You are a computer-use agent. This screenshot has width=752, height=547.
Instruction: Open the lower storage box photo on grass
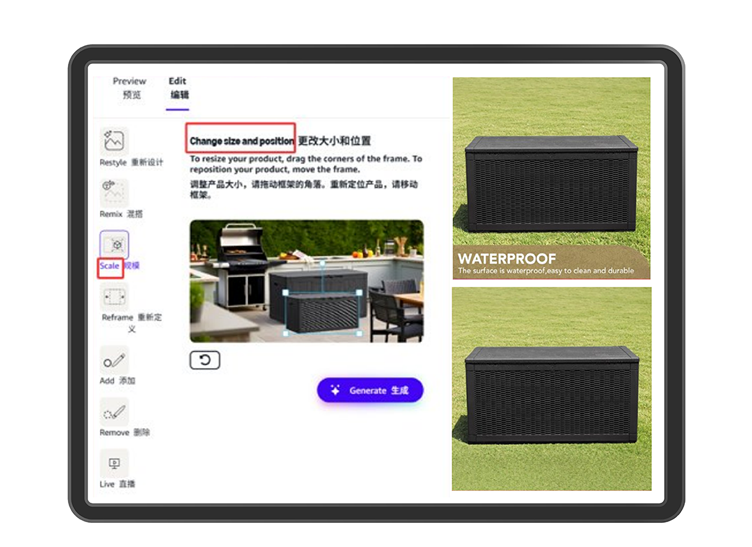point(552,389)
